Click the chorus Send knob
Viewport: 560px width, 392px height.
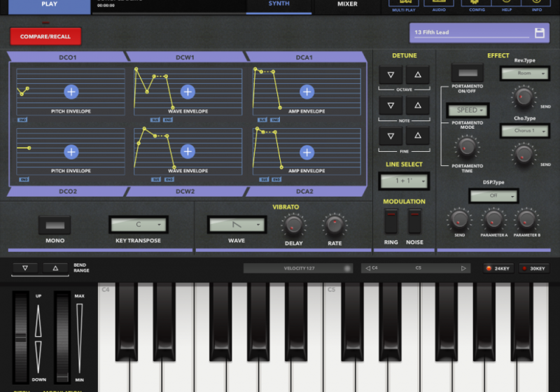524,155
